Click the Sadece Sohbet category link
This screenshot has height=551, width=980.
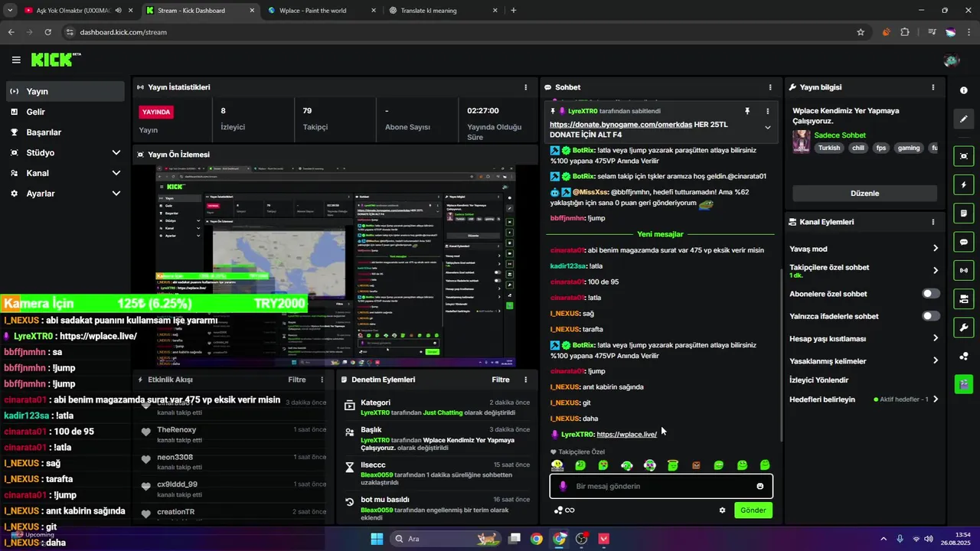coord(840,135)
